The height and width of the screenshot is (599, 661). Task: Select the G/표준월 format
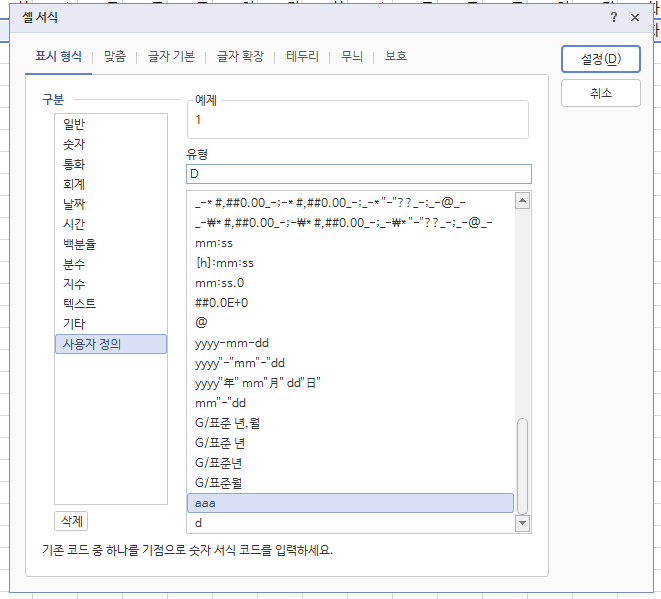[350, 483]
